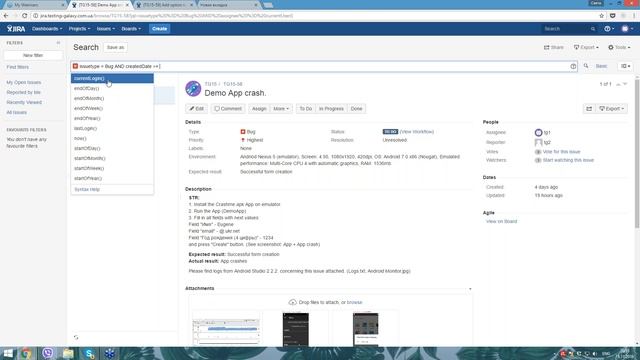
Task: Open Chrome from taskbar
Action: 27,353
